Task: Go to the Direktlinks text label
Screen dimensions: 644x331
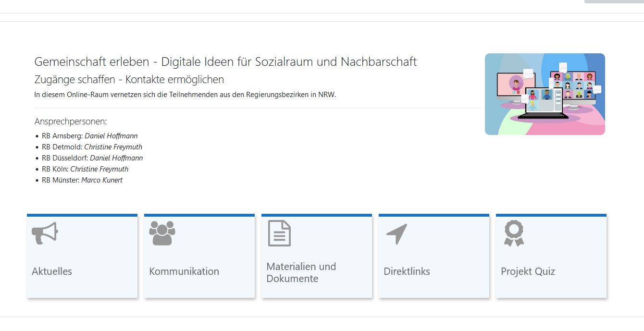Action: 407,271
